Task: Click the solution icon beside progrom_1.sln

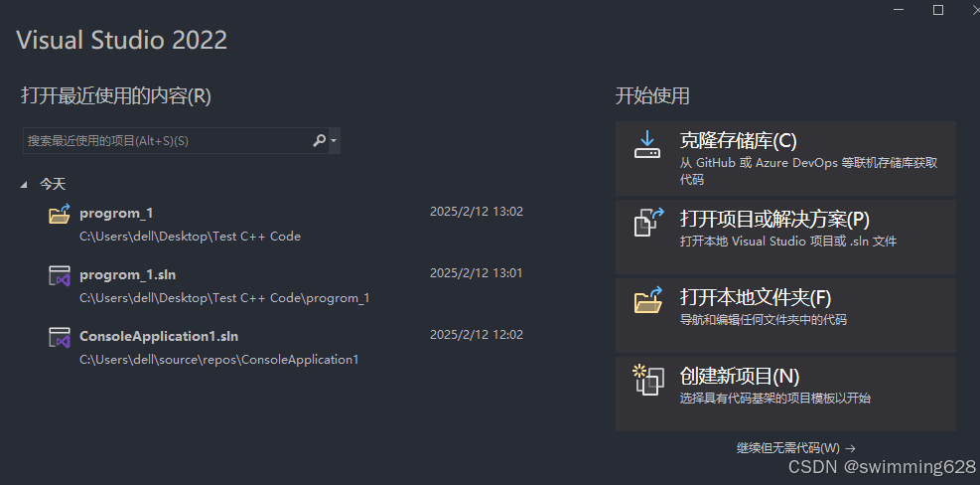Action: click(x=60, y=275)
